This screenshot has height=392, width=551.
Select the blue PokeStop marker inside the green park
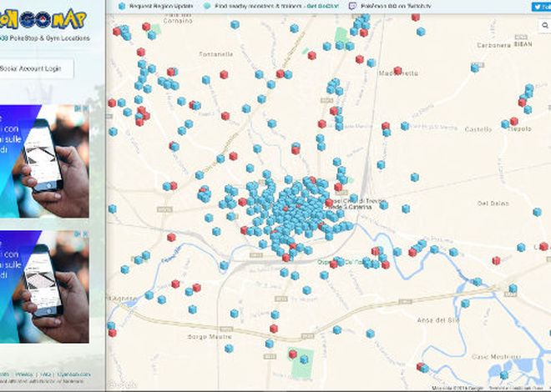click(x=305, y=359)
